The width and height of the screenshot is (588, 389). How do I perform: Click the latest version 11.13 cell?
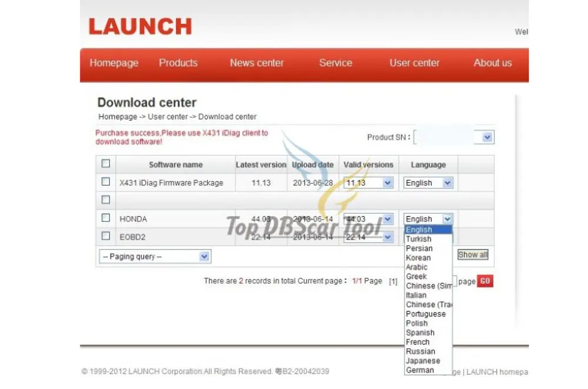point(261,183)
